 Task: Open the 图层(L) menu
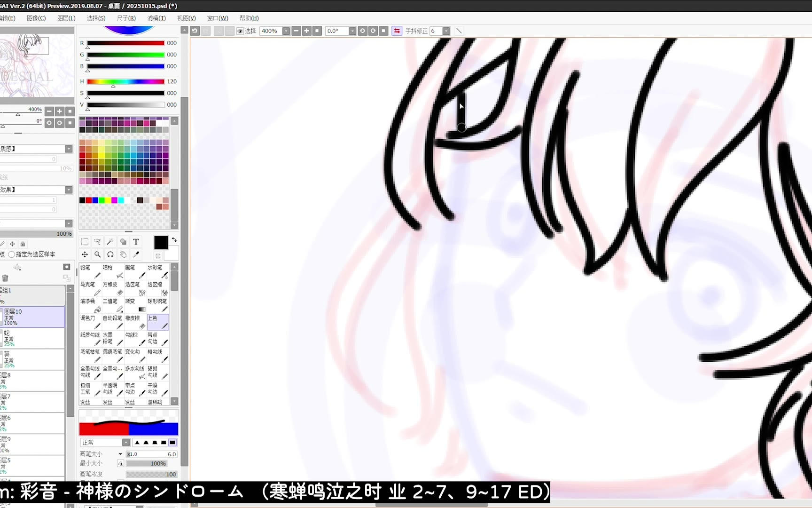(x=66, y=18)
